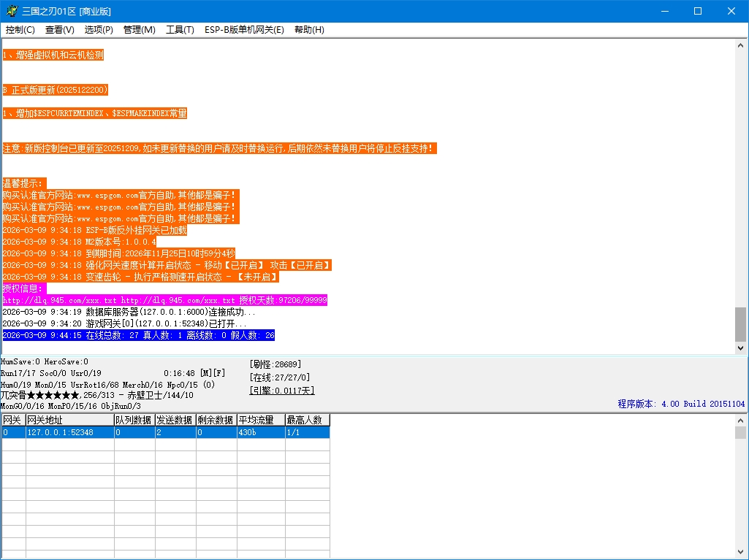749x560 pixels.
Task: Maximize the 三国之刃01区 window
Action: coord(697,11)
